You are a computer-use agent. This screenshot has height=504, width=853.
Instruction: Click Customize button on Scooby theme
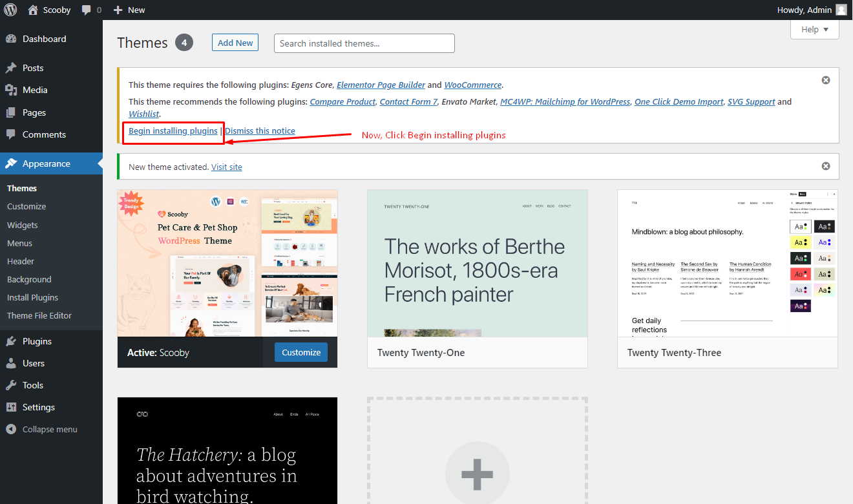click(301, 352)
